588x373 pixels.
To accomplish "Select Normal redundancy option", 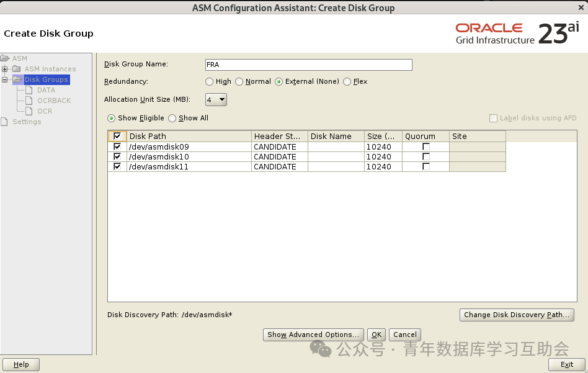I will pos(239,81).
